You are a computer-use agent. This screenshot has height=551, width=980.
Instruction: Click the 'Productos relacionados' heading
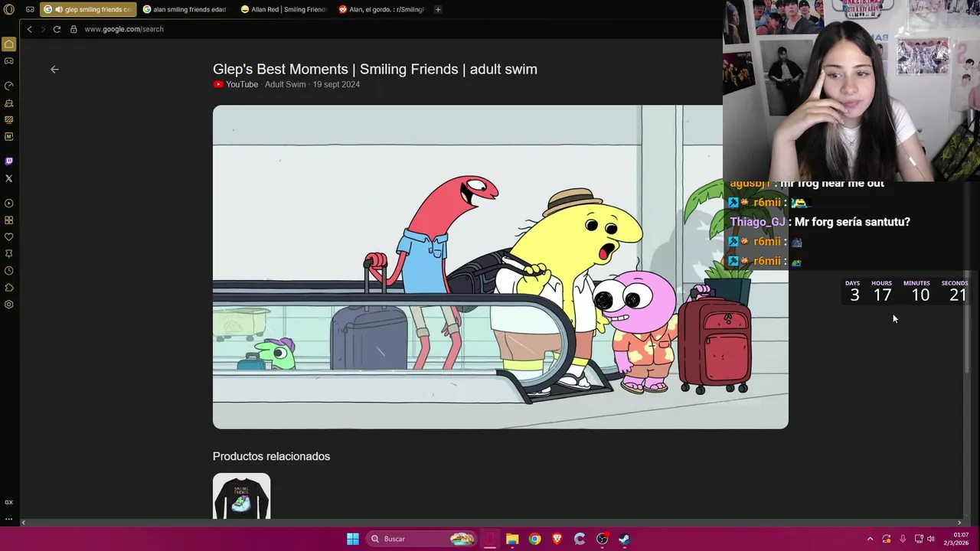pos(271,456)
